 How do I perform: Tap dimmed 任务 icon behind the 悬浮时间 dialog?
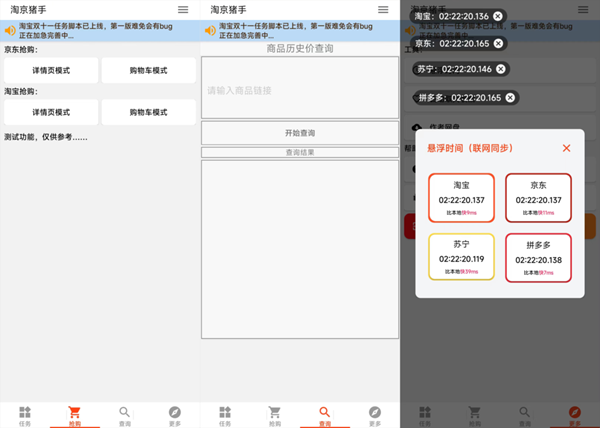425,412
